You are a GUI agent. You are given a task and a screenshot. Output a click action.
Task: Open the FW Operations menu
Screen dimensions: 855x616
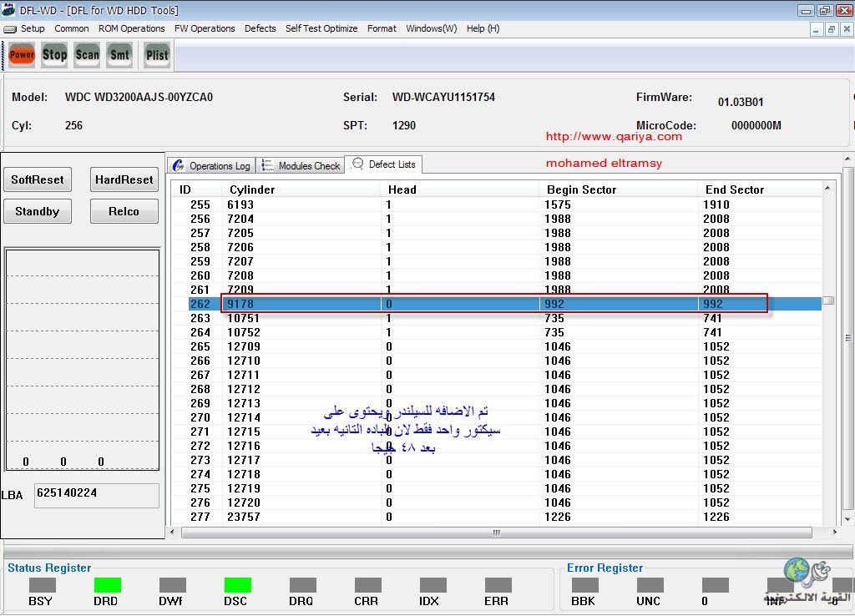(205, 28)
